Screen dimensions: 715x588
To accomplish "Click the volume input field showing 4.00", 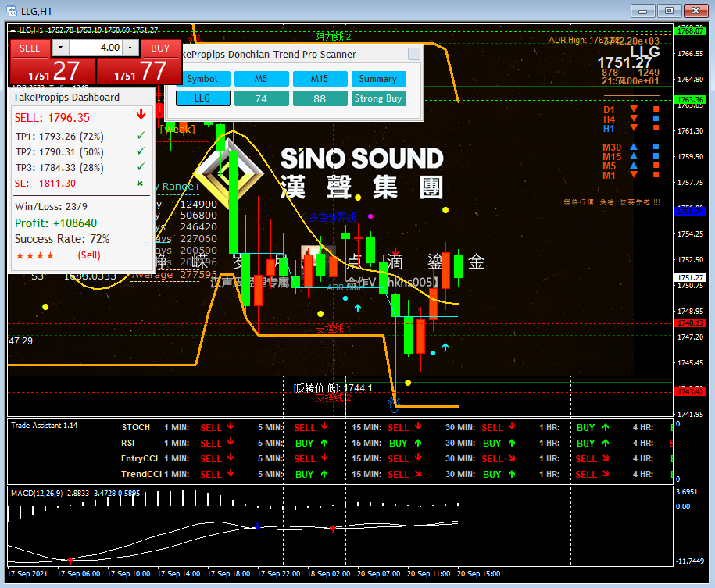I will pyautogui.click(x=96, y=48).
